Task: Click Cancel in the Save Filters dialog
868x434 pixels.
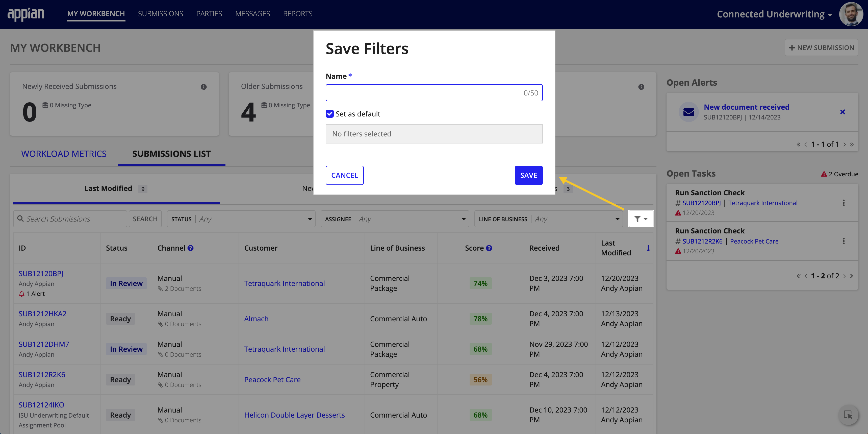Action: tap(344, 175)
